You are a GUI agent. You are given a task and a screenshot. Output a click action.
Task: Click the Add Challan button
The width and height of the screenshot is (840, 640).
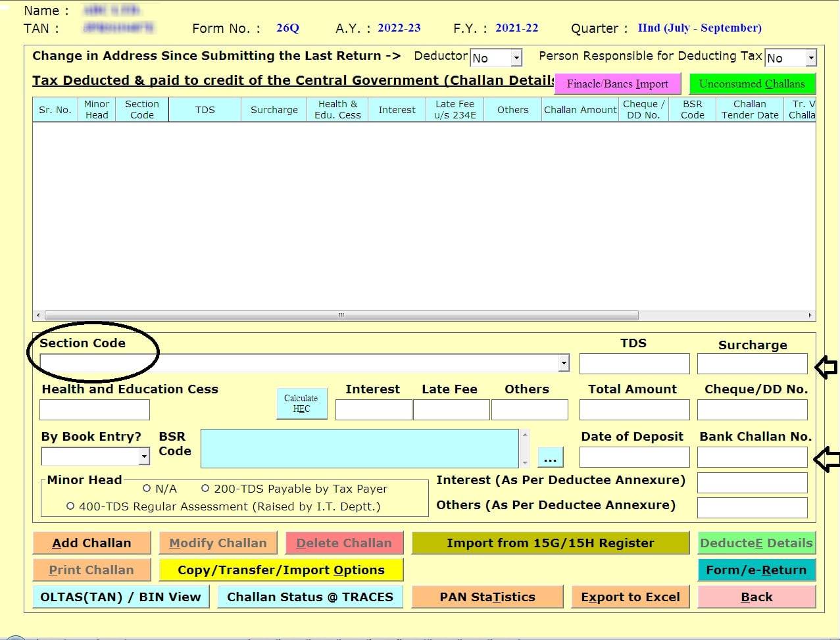click(x=91, y=543)
